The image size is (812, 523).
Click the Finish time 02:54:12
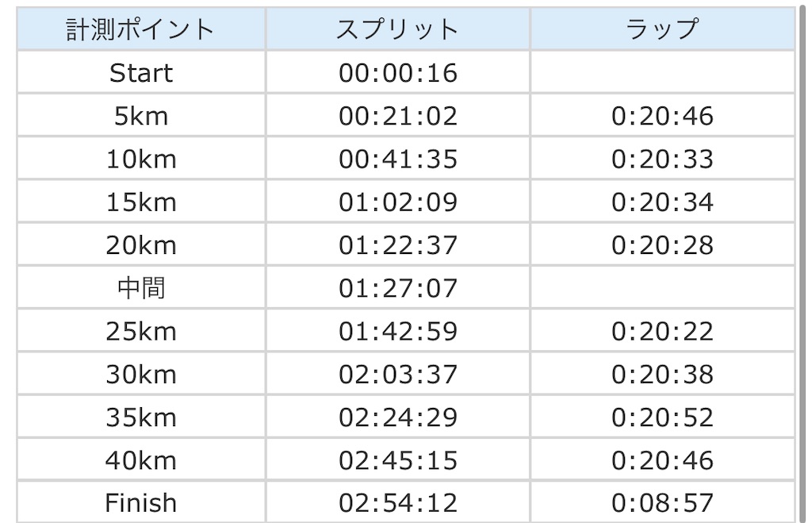click(398, 503)
